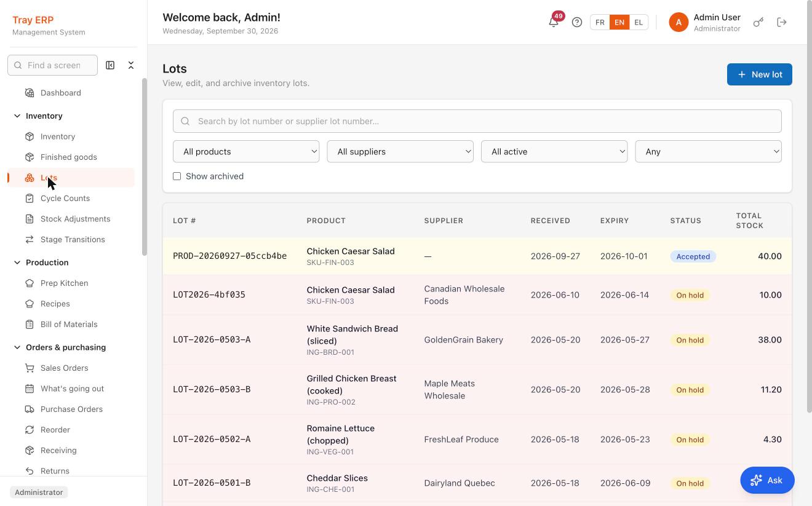The height and width of the screenshot is (506, 812).
Task: Enable the Show archived checkbox
Action: [177, 176]
